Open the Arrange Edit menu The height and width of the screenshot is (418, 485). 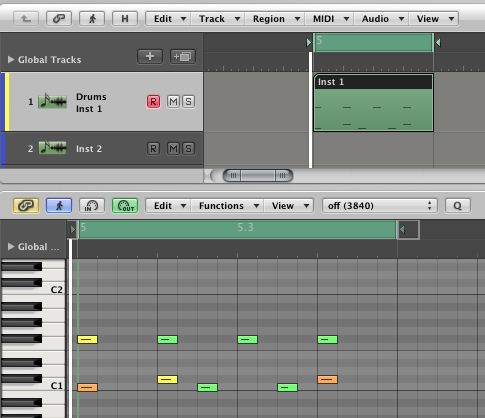tap(169, 19)
